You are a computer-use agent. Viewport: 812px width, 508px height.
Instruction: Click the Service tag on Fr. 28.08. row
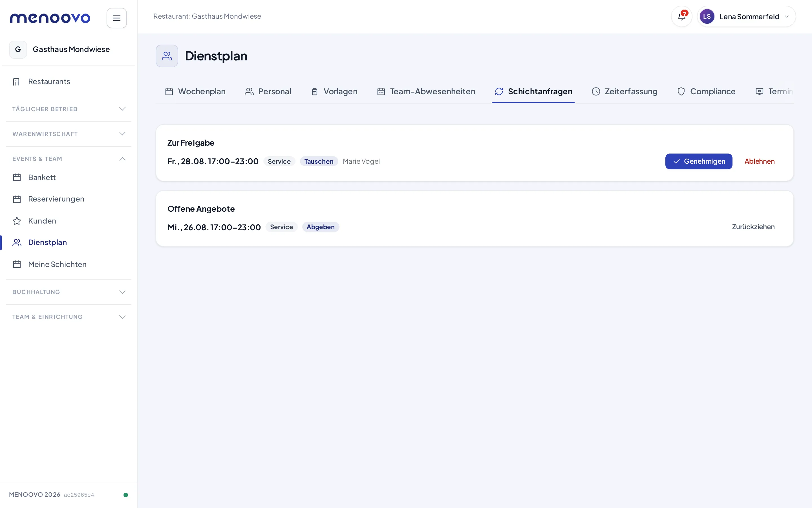(x=279, y=161)
